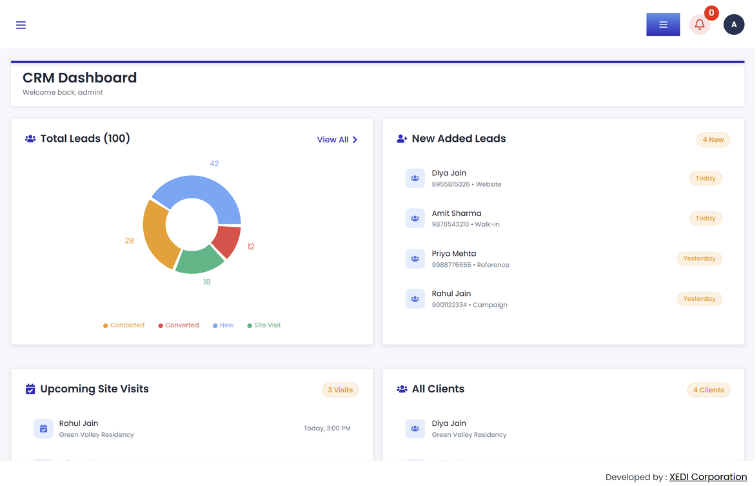This screenshot has width=756, height=486.
Task: Open the hamburger sidebar menu icon
Action: click(x=21, y=25)
